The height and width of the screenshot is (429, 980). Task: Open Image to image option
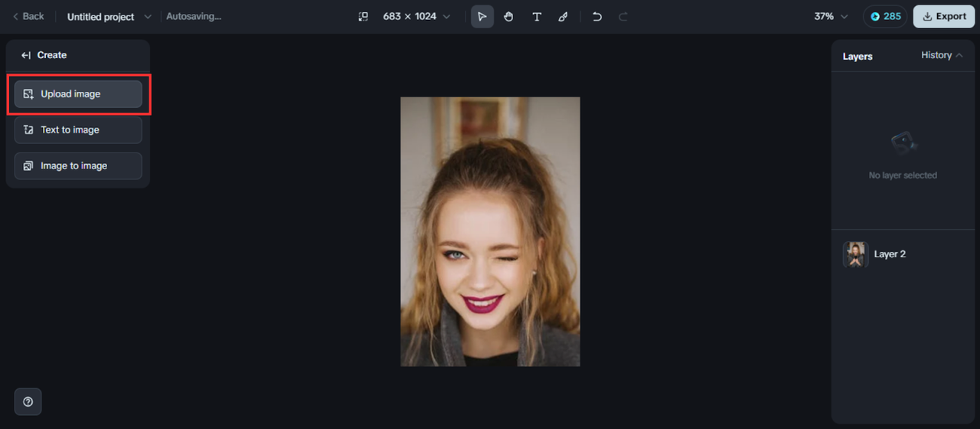point(78,165)
